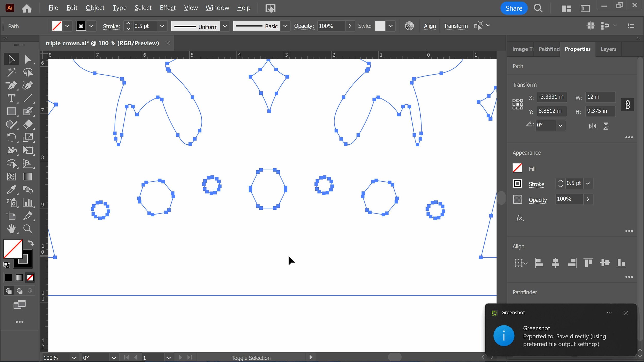The height and width of the screenshot is (362, 644).
Task: Select the Artboard tool
Action: pyautogui.click(x=11, y=216)
